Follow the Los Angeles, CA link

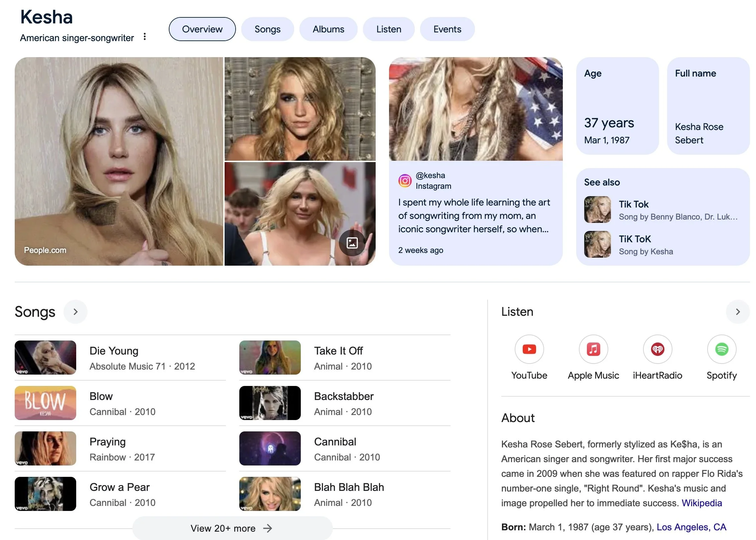[x=691, y=527]
